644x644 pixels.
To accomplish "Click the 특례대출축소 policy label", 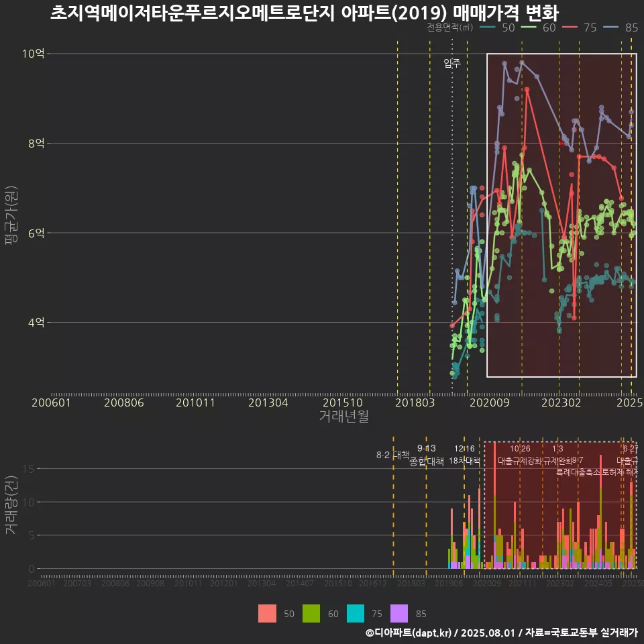I will click(x=579, y=472).
